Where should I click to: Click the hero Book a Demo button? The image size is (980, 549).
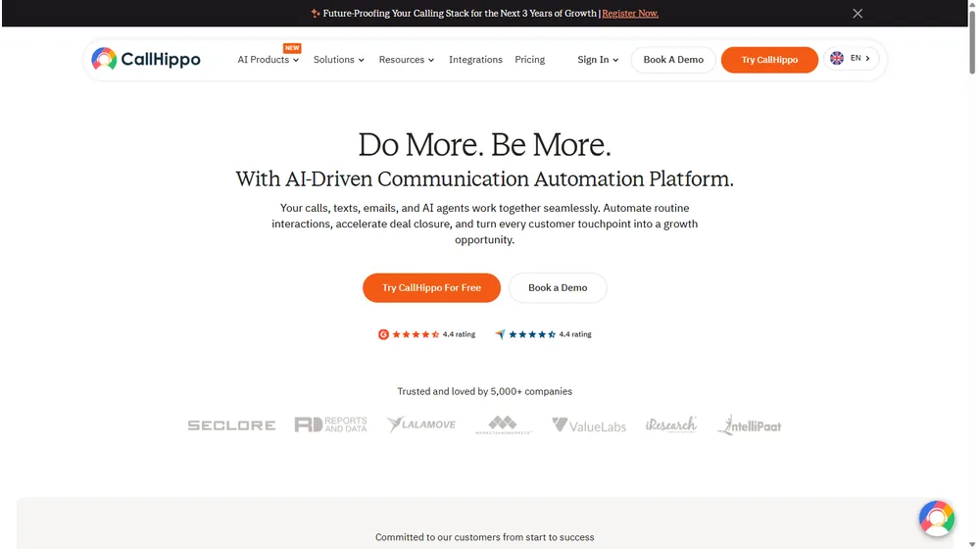(558, 287)
